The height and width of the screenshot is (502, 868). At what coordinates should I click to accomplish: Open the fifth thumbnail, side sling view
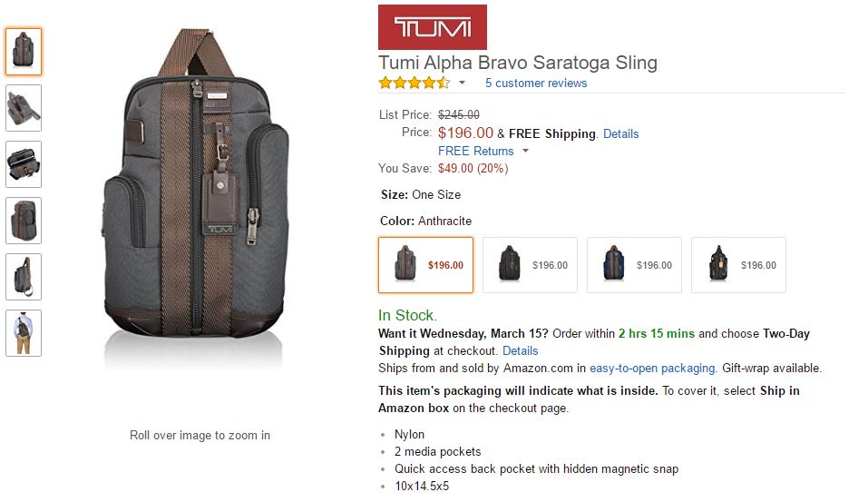(24, 277)
